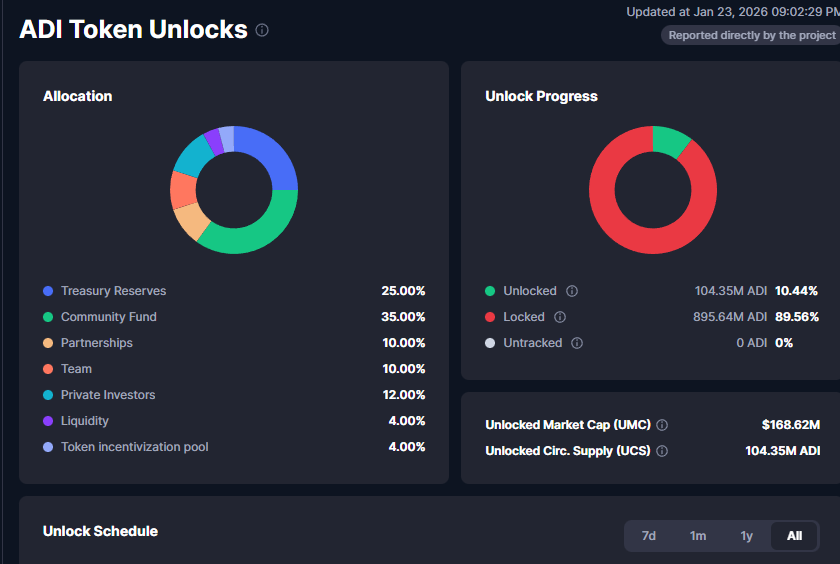
Task: Click the Unlocked green legend dot
Action: tap(490, 291)
